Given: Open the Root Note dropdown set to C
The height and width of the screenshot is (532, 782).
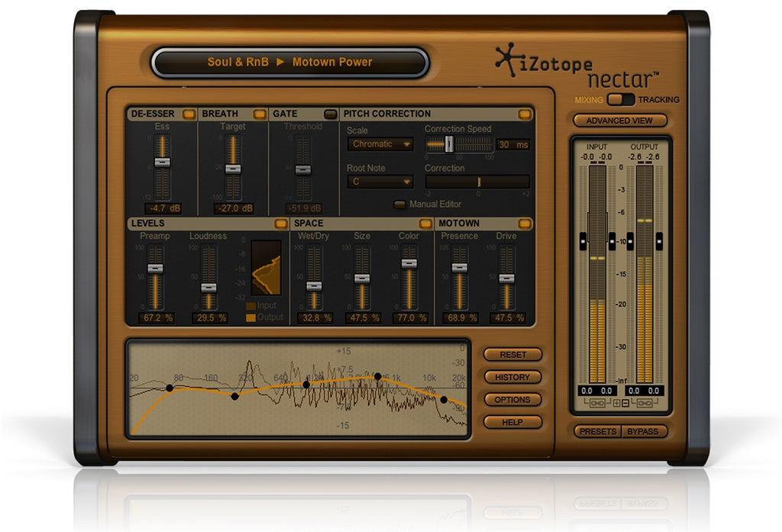Looking at the screenshot, I should [x=380, y=182].
